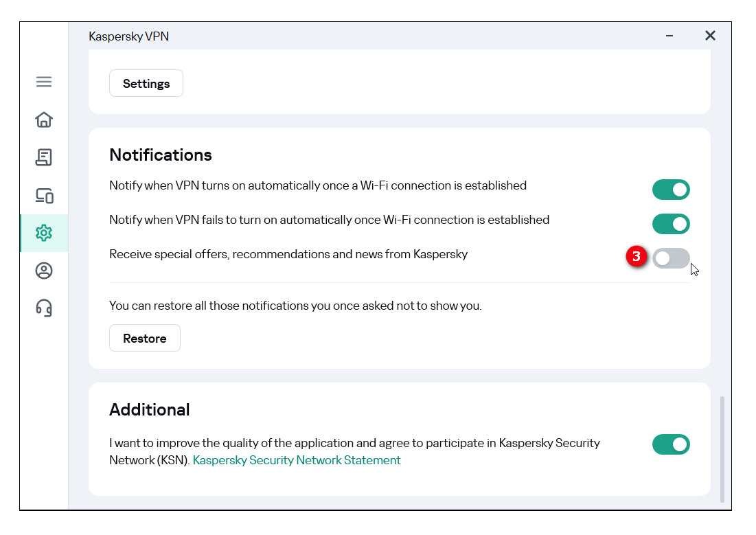Select the Settings gear in the sidebar
This screenshot has width=756, height=535.
click(44, 233)
